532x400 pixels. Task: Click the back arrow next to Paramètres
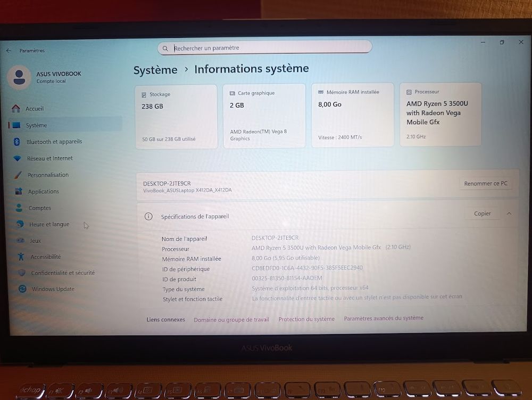pos(9,51)
